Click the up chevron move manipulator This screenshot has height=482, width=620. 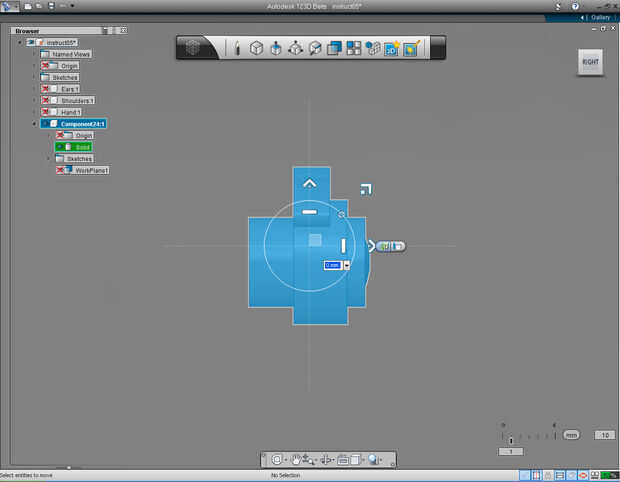tap(310, 183)
